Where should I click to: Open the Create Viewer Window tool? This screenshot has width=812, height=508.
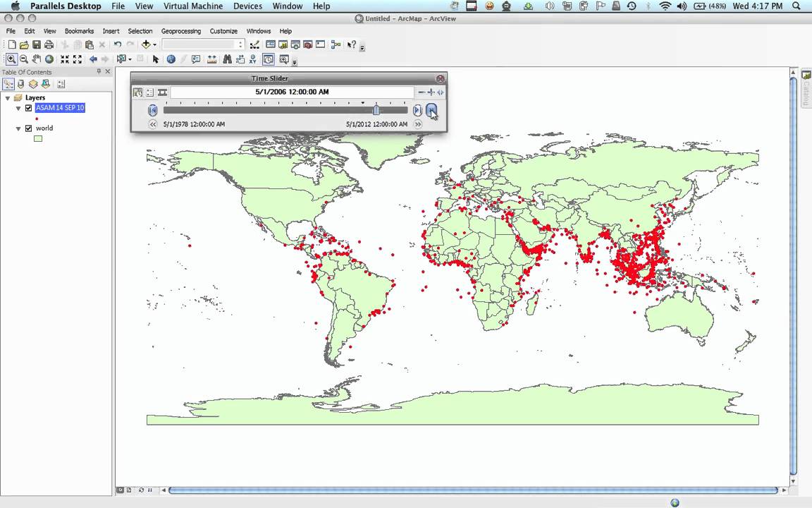(x=284, y=59)
